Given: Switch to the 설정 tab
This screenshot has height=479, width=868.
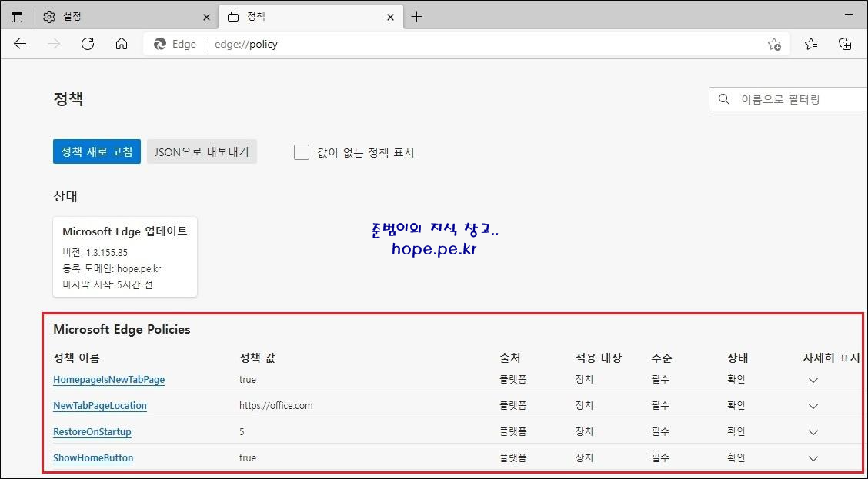Looking at the screenshot, I should [125, 17].
